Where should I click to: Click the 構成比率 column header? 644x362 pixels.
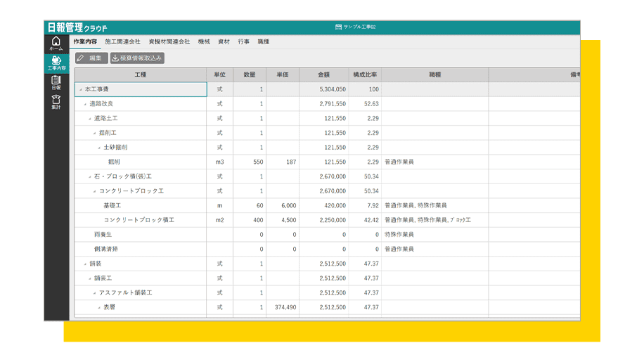[x=365, y=75]
